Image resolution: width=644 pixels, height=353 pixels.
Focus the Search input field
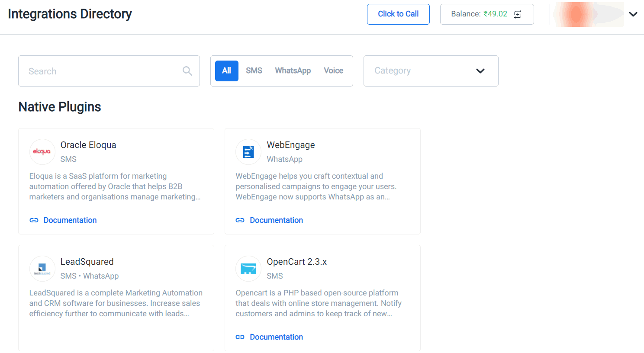coord(109,71)
